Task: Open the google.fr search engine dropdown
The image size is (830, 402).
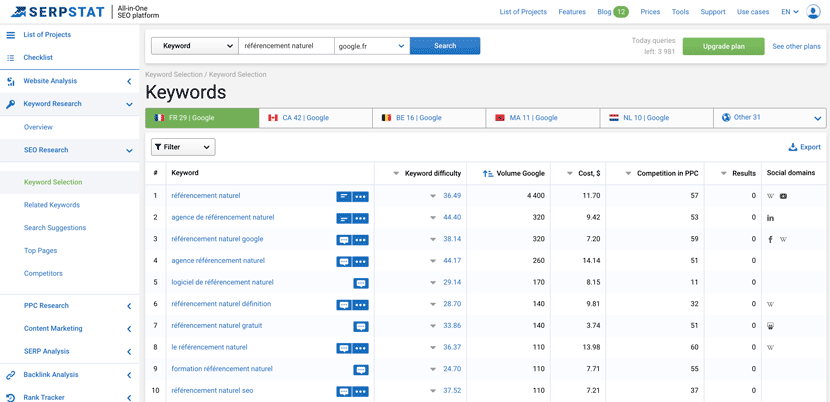Action: click(371, 46)
